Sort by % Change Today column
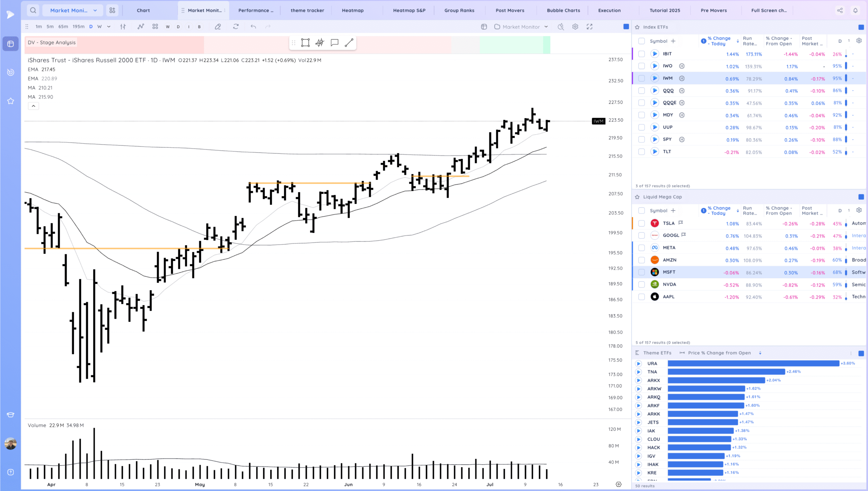Viewport: 868px width, 491px height. click(719, 41)
